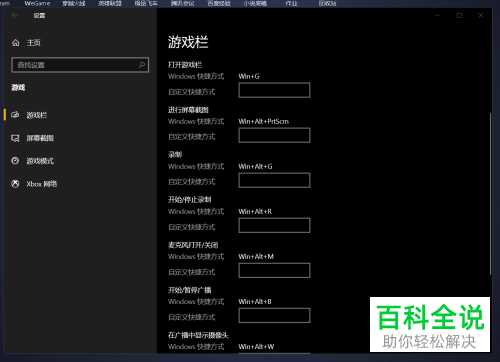Click the Win+G shortcut text

(x=249, y=76)
